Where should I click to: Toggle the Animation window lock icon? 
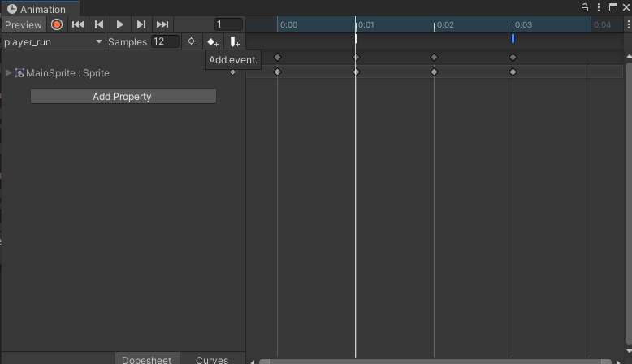coord(584,7)
